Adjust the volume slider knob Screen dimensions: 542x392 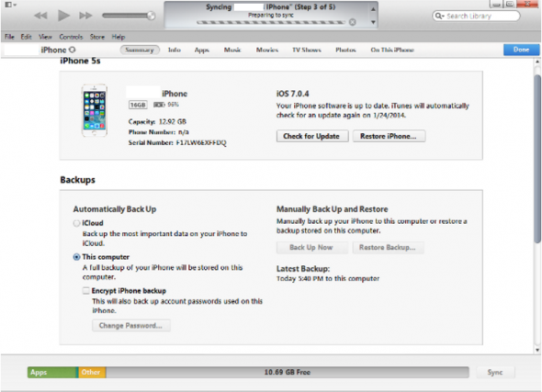[151, 16]
